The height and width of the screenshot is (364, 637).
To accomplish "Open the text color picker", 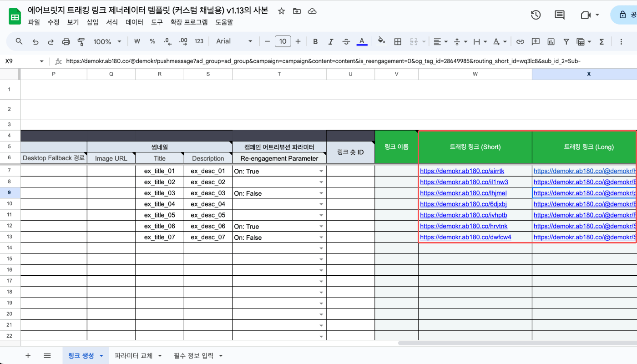I will 362,41.
